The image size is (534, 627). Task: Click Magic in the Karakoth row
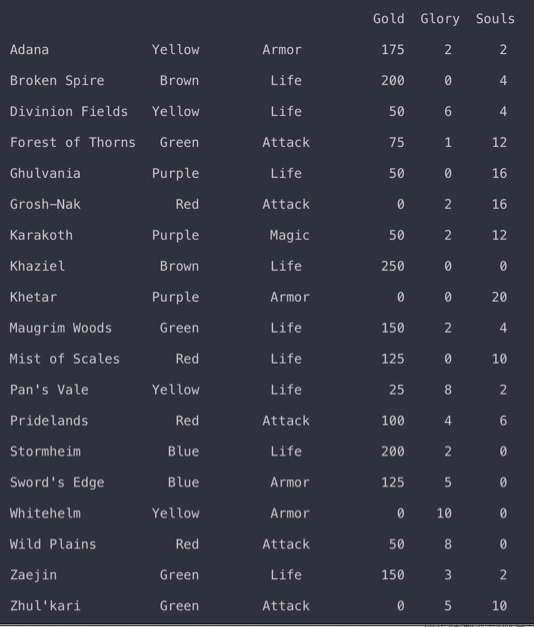[x=290, y=235]
